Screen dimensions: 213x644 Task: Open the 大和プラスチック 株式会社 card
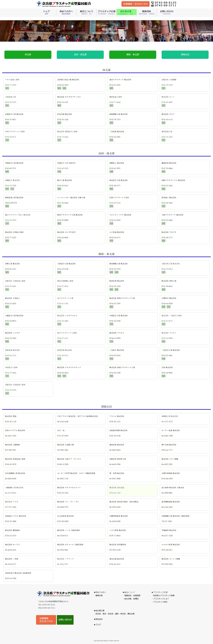pyautogui.click(x=185, y=219)
